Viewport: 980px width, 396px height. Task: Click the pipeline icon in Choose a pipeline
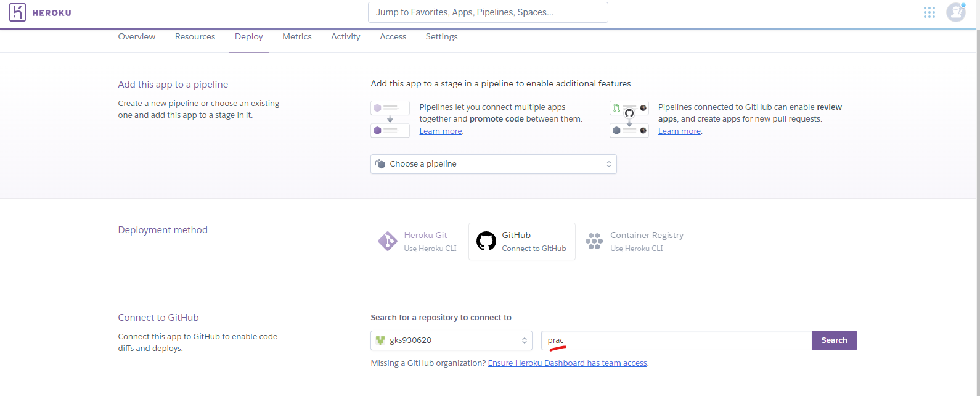pyautogui.click(x=380, y=164)
